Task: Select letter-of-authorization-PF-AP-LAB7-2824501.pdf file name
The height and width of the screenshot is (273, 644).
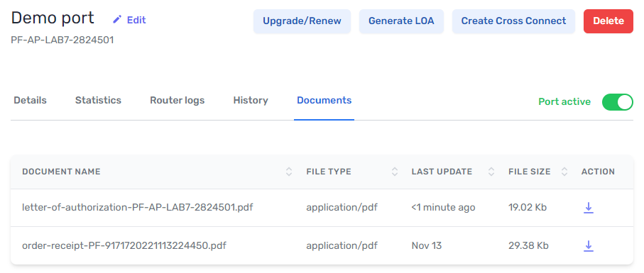Action: click(138, 208)
